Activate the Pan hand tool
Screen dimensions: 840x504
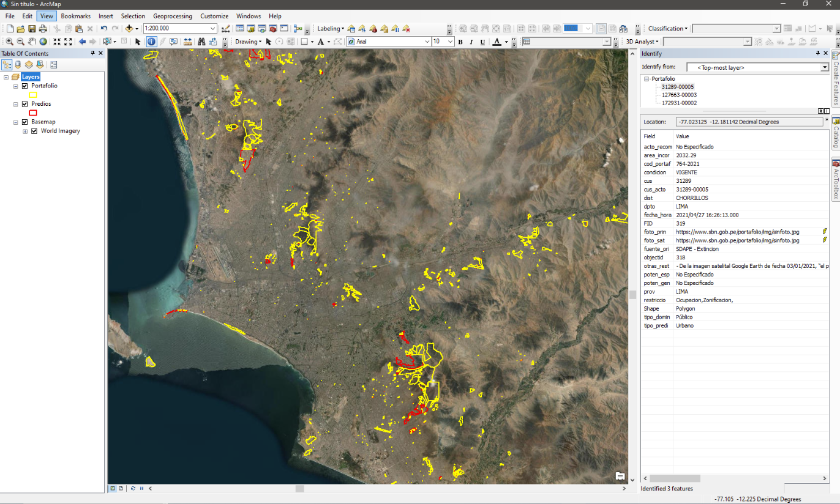click(32, 42)
